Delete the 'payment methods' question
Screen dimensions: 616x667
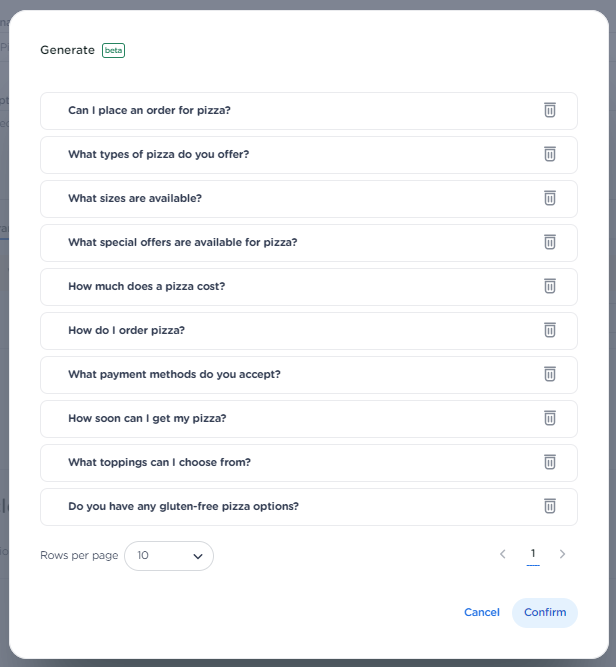coord(549,374)
